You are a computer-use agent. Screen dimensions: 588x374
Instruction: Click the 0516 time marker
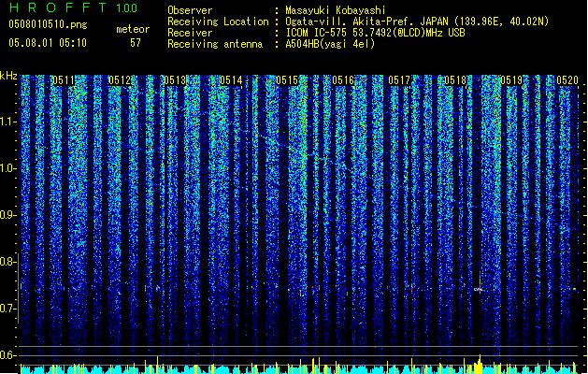343,80
